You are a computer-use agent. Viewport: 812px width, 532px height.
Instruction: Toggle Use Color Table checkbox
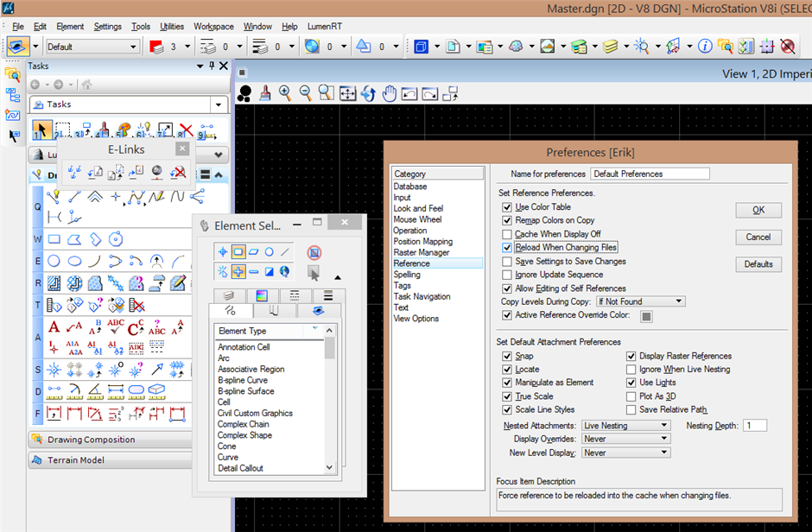pos(507,207)
